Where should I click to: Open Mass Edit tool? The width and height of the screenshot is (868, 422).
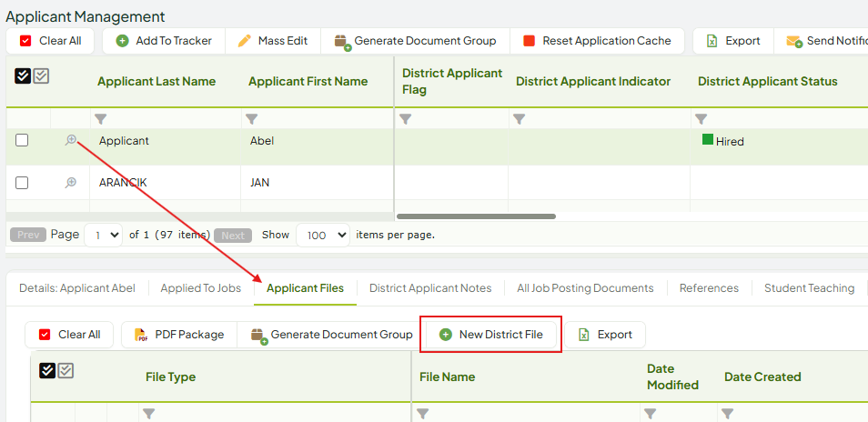(273, 41)
